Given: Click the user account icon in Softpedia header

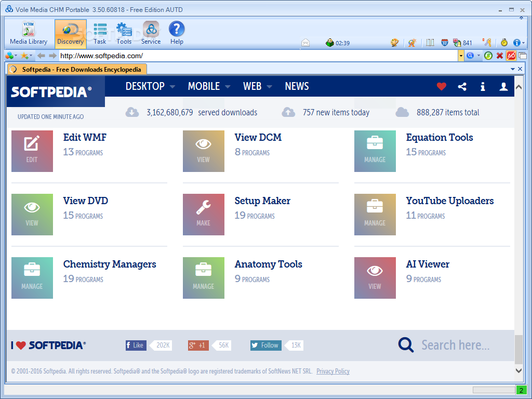Looking at the screenshot, I should (503, 87).
